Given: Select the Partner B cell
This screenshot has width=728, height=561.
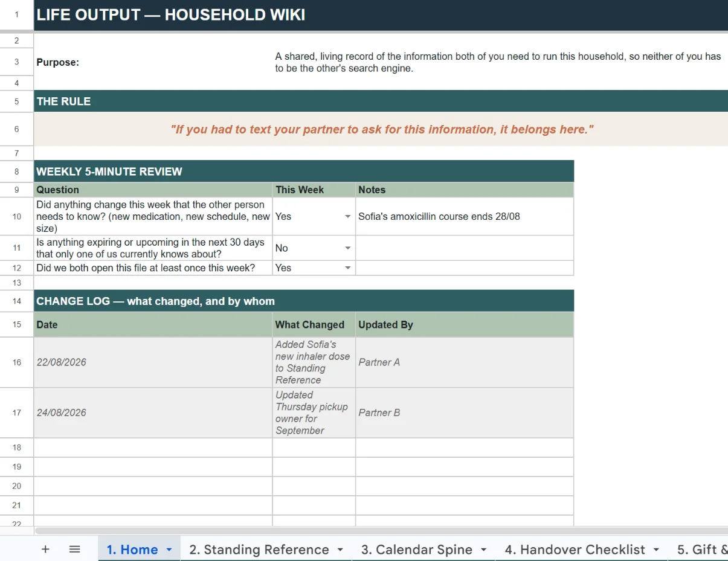Looking at the screenshot, I should coord(465,412).
